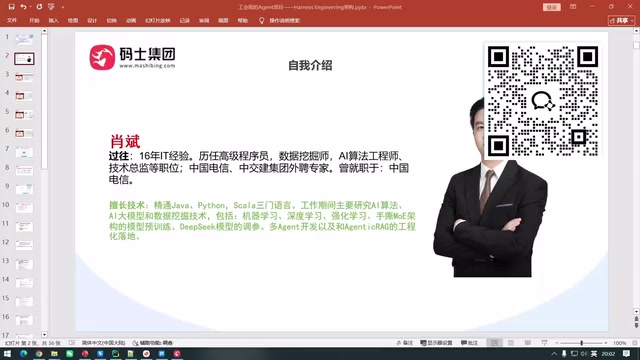
Task: Click the zoom out minus button
Action: point(556,343)
